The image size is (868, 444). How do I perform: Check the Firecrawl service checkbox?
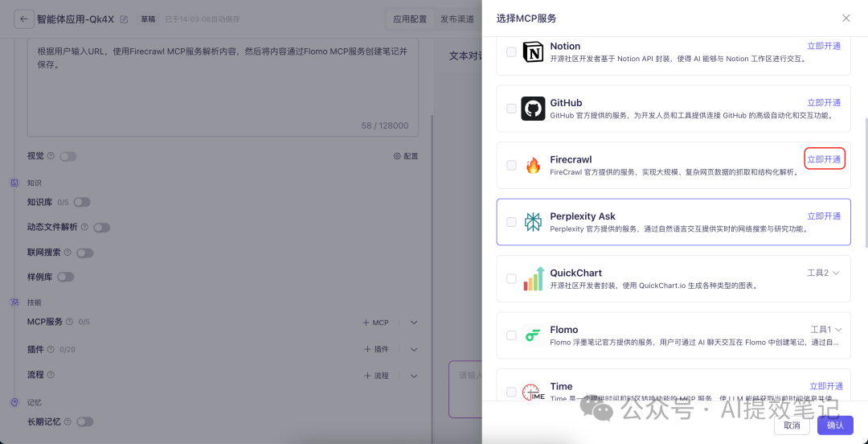511,165
